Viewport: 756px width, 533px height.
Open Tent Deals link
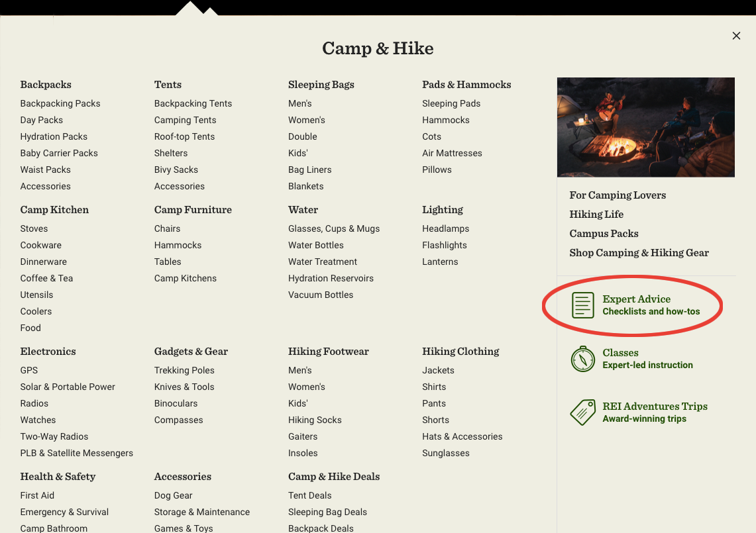coord(309,495)
